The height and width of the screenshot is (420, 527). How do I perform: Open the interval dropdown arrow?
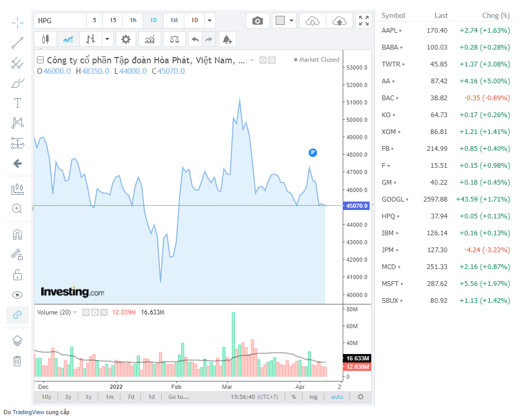tap(210, 21)
